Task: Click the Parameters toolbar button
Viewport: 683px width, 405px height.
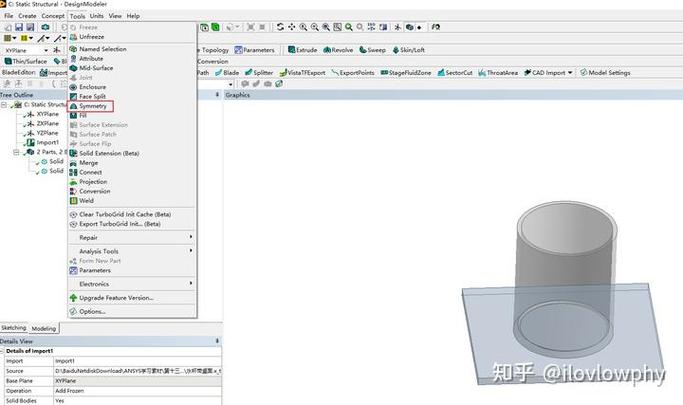Action: (254, 50)
